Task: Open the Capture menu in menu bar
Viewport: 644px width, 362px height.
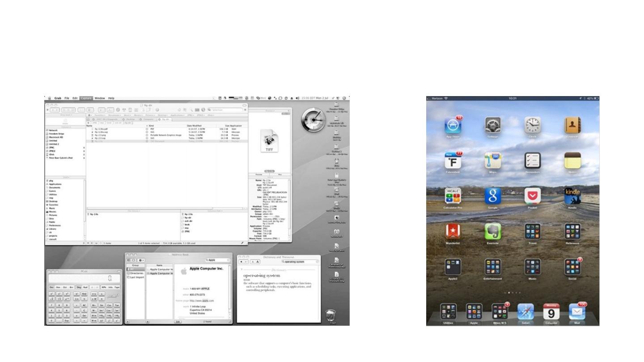Action: [x=86, y=98]
